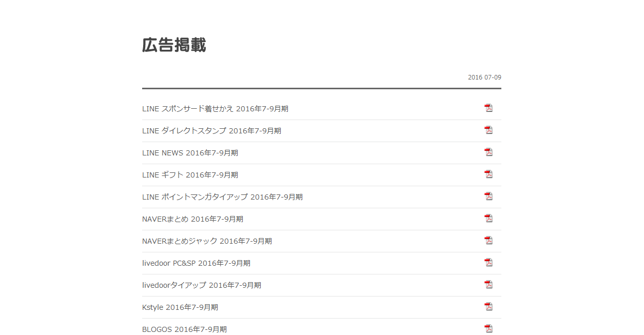Click the NAVERまとめ 2016年7-9月期 link
The height and width of the screenshot is (335, 644).
coord(192,219)
